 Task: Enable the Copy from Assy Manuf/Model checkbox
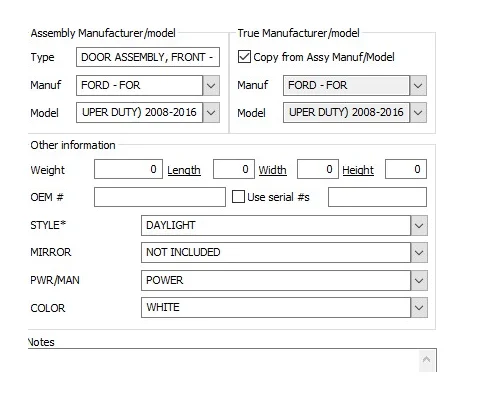click(244, 57)
